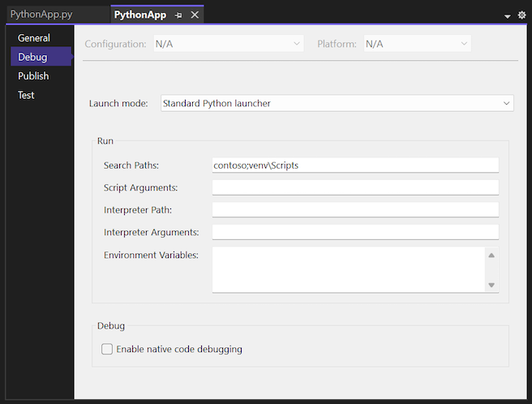This screenshot has width=532, height=404.
Task: Close the PythonApp properties tab
Action: coord(194,15)
